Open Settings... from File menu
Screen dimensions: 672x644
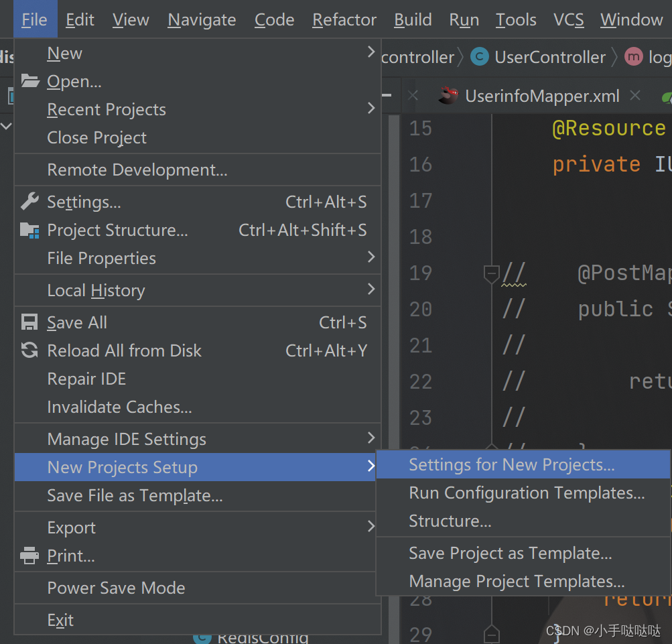[198, 202]
